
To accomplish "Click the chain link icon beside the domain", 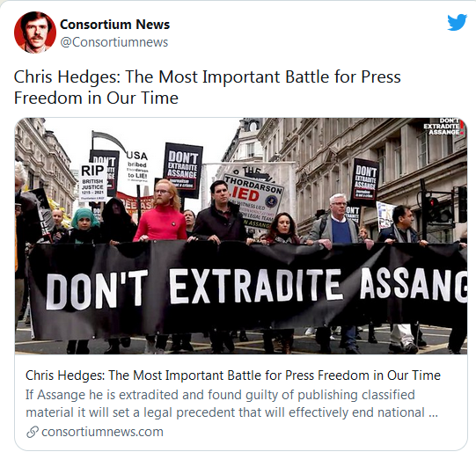I will 33,432.
